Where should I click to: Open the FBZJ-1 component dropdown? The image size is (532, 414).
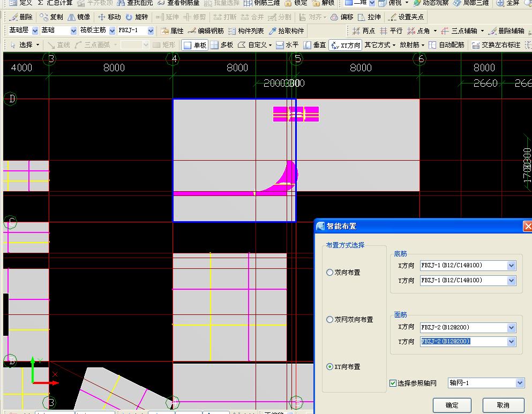pyautogui.click(x=151, y=31)
